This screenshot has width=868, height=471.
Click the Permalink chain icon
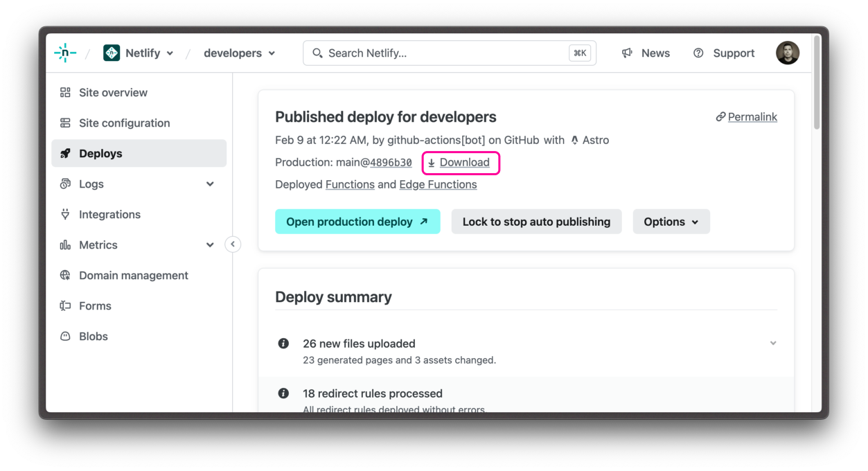[720, 117]
